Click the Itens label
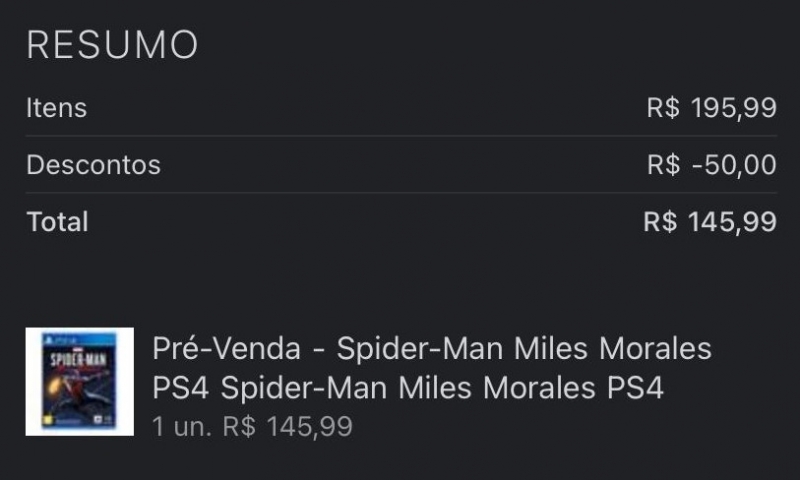The width and height of the screenshot is (800, 480). click(x=56, y=108)
